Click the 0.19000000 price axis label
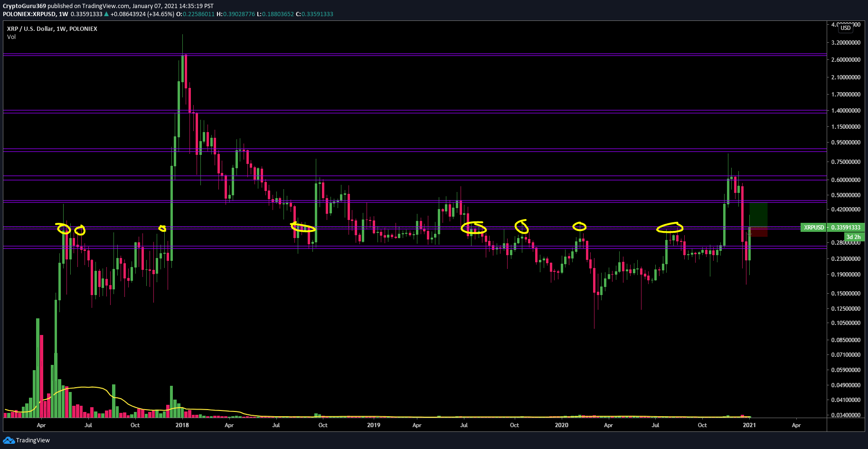868x449 pixels. tap(846, 275)
